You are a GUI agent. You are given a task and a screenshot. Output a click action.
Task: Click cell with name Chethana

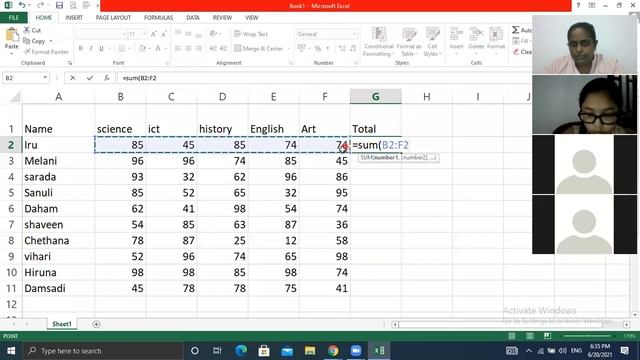[58, 240]
